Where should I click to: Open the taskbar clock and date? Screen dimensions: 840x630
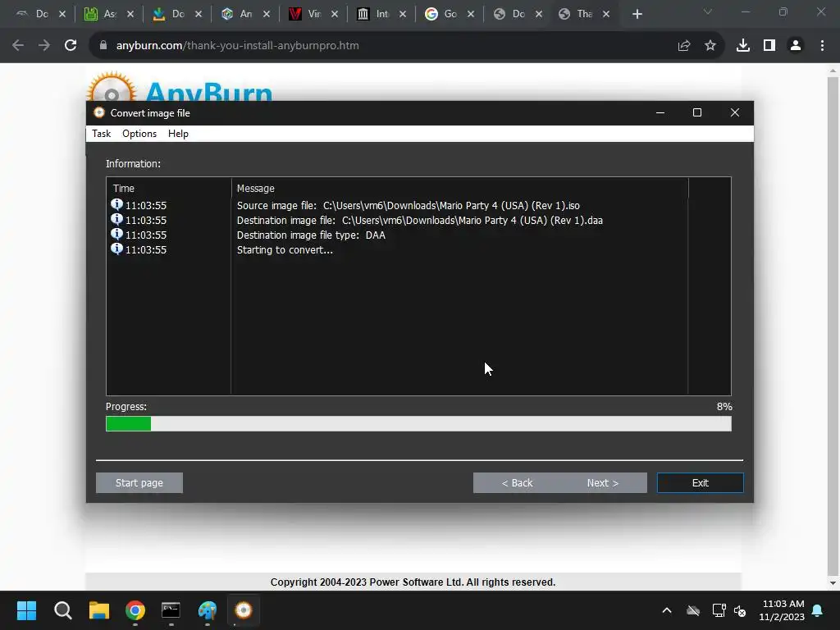782,610
